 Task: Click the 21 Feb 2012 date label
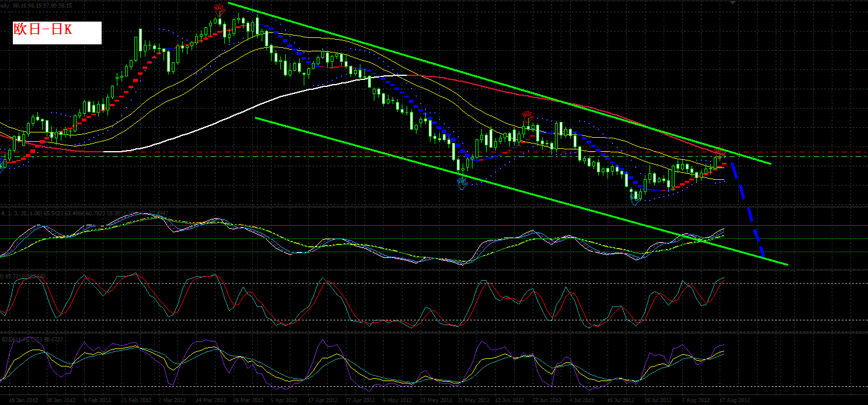[136, 400]
